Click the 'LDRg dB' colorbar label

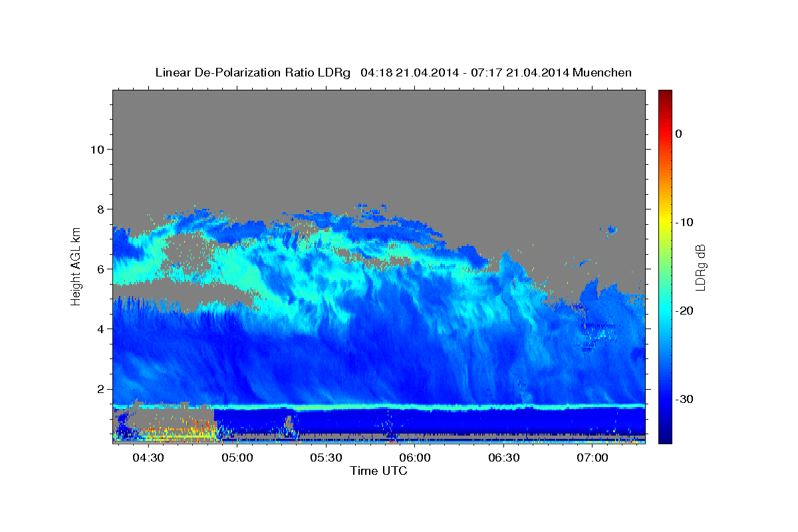pyautogui.click(x=700, y=267)
